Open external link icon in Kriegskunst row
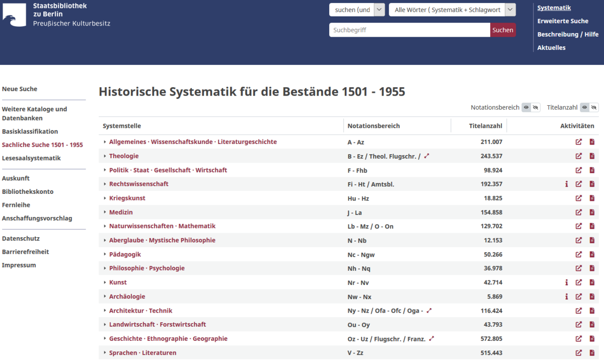The image size is (604, 364). pyautogui.click(x=579, y=198)
